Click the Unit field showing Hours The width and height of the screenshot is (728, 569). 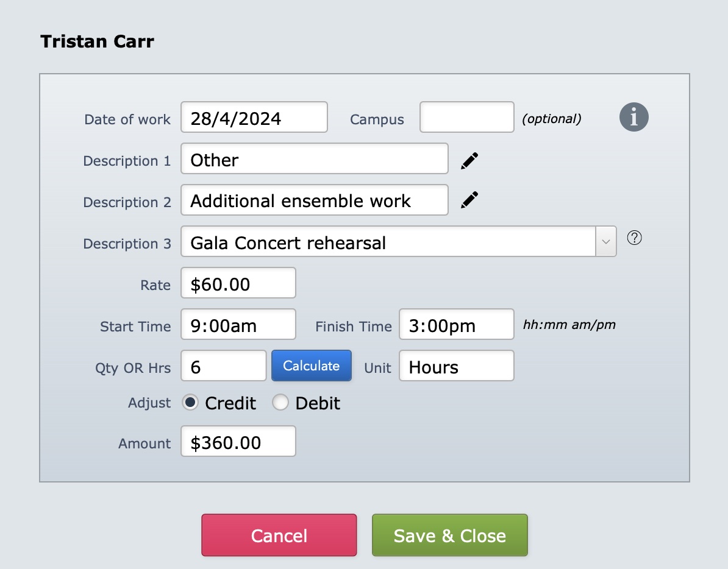pos(457,366)
